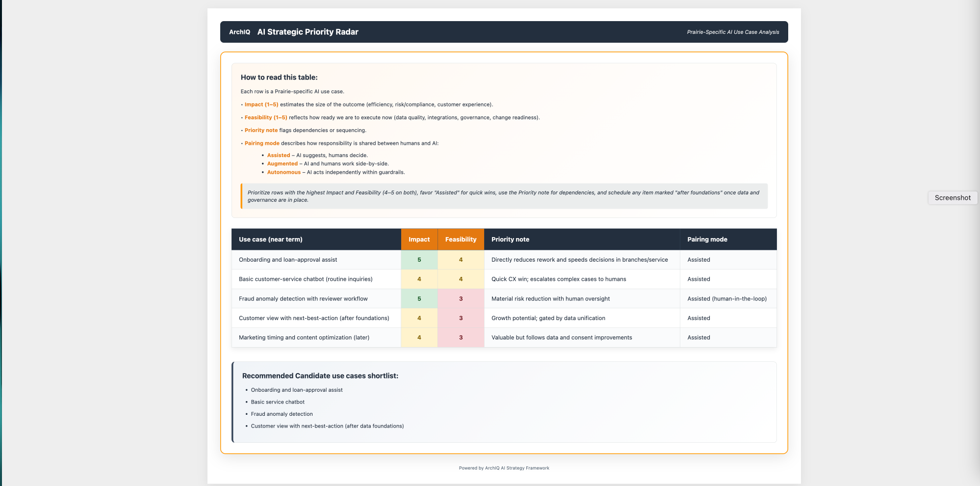
Task: Click the Impact score 5 cell for Onboarding
Action: (x=419, y=259)
